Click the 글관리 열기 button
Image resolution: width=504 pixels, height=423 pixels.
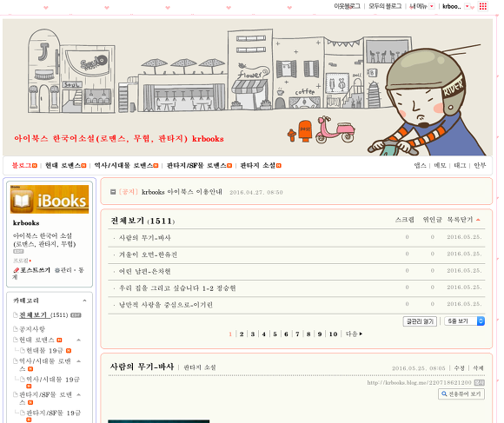[420, 321]
